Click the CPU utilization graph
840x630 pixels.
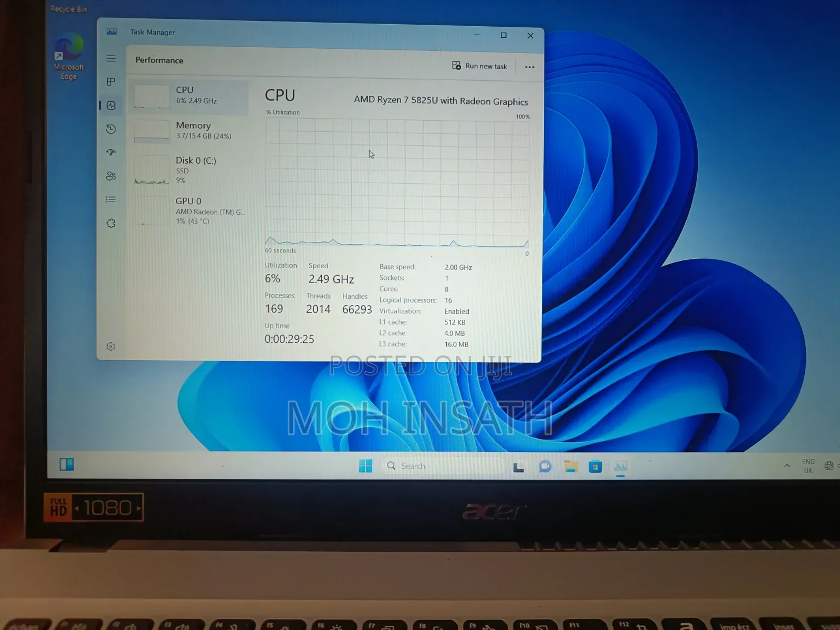397,183
